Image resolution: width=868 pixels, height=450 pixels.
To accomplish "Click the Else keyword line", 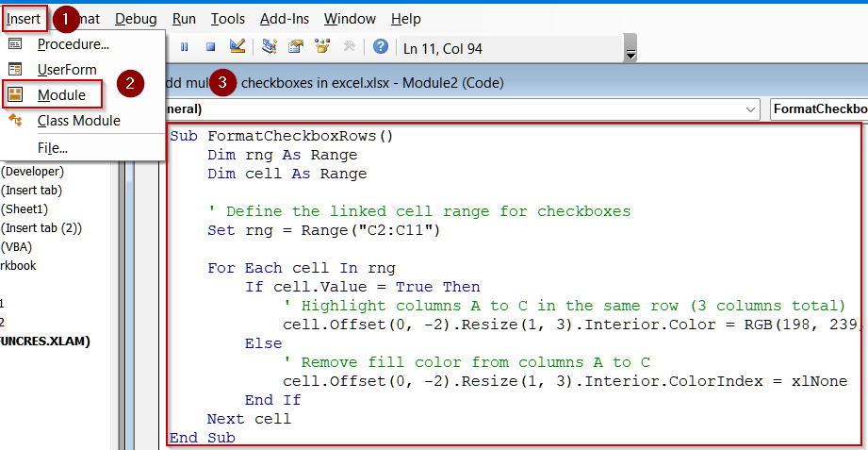I will pos(264,343).
